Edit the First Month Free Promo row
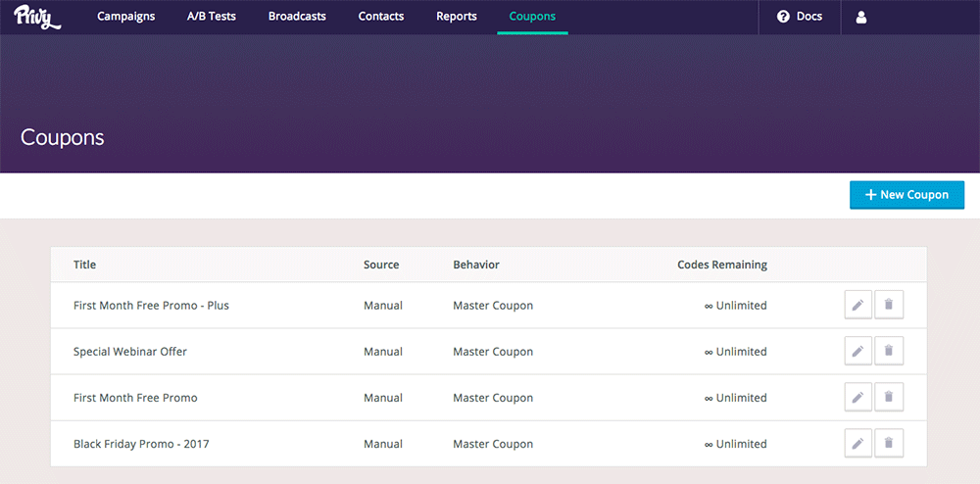Viewport: 980px width, 484px height. pyautogui.click(x=857, y=398)
